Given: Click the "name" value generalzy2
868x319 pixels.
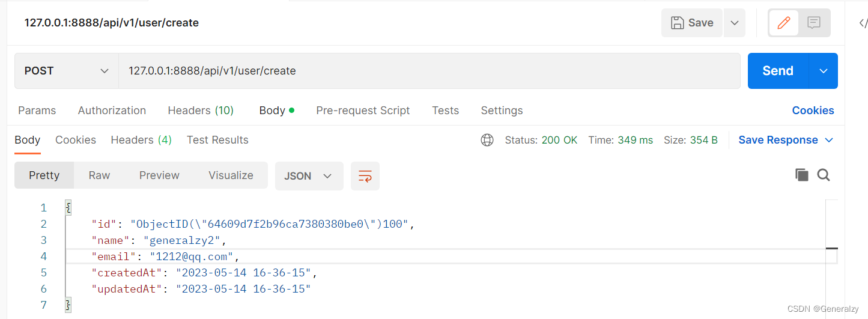Looking at the screenshot, I should [x=183, y=240].
